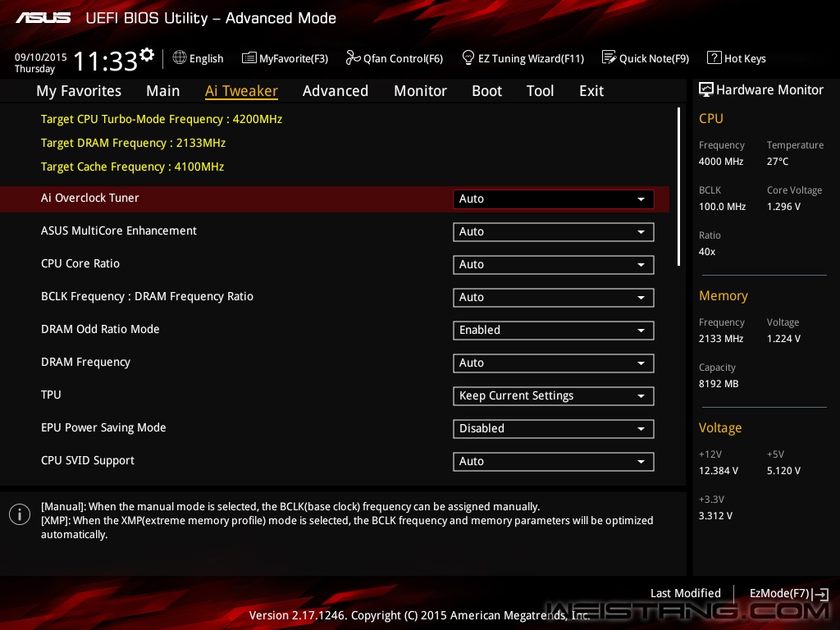Click the EzMode exit arrow icon
Screen dimensions: 840x630
pyautogui.click(x=820, y=594)
